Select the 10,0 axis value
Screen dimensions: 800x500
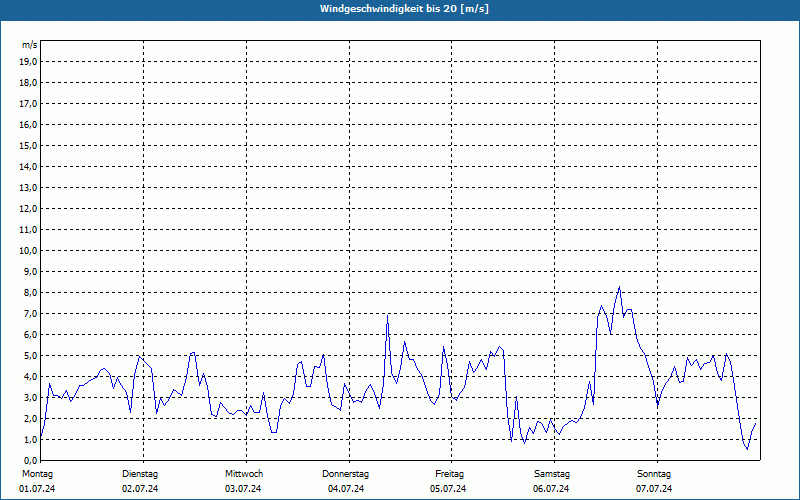click(x=28, y=251)
